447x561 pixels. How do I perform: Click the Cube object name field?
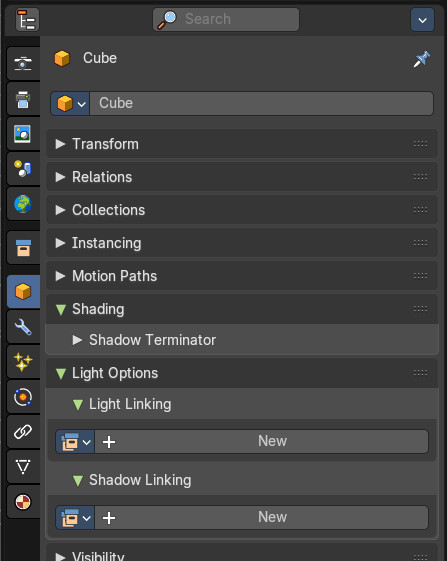coord(261,104)
